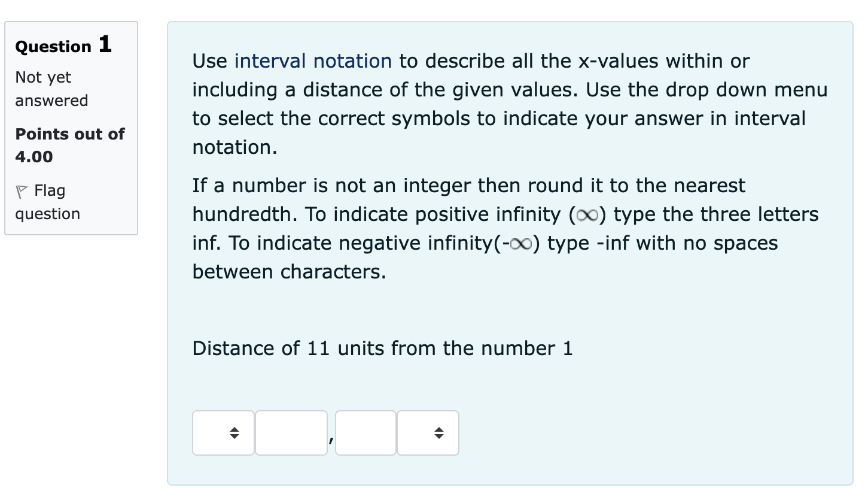Click inside the upper bound input box

[365, 432]
